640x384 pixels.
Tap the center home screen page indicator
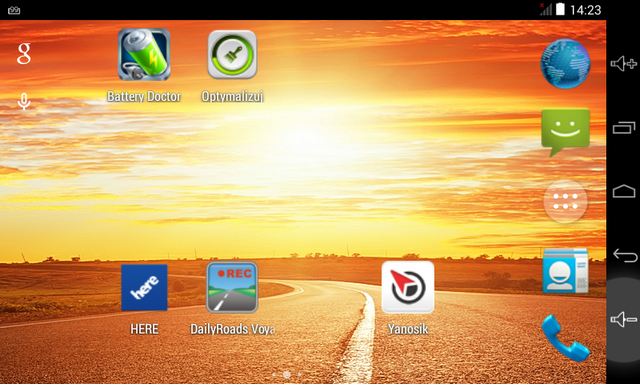pos(287,374)
